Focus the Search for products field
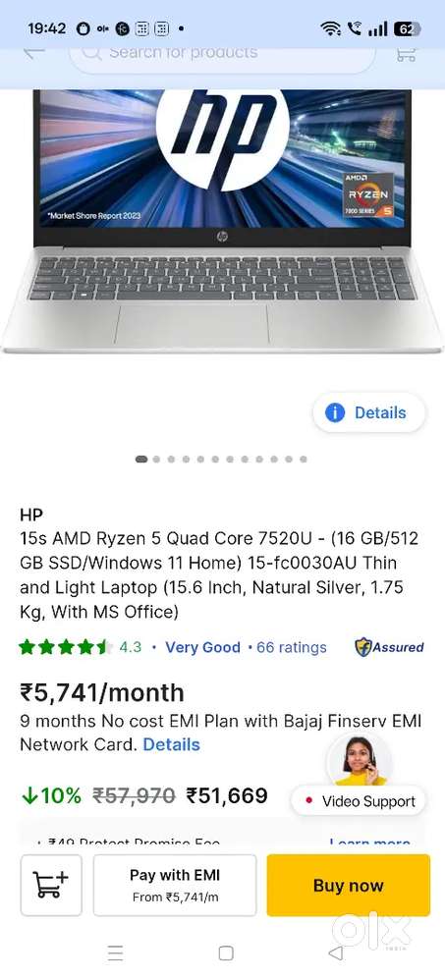Screen dimensions: 445x980 222,52
